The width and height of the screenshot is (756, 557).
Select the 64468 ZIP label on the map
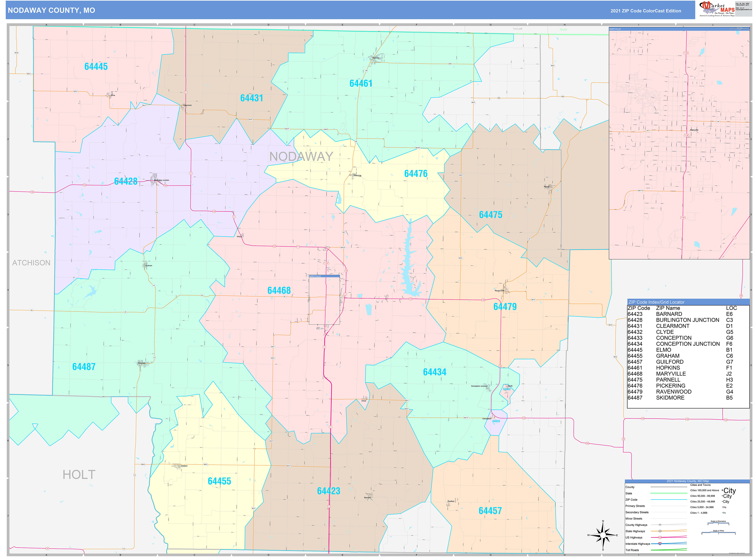tap(279, 290)
